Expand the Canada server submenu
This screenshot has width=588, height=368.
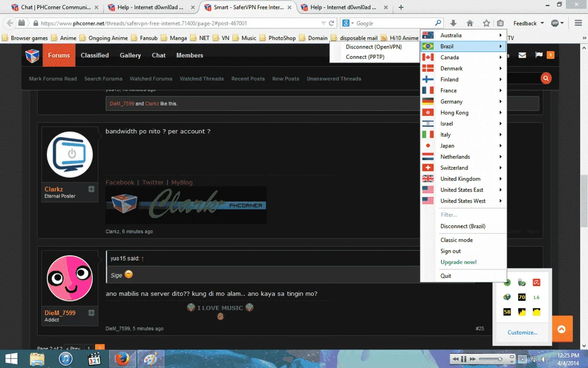(463, 57)
